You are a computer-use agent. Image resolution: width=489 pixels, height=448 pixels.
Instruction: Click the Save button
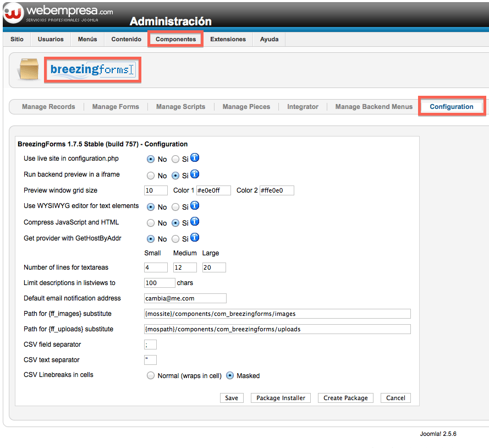click(x=232, y=398)
